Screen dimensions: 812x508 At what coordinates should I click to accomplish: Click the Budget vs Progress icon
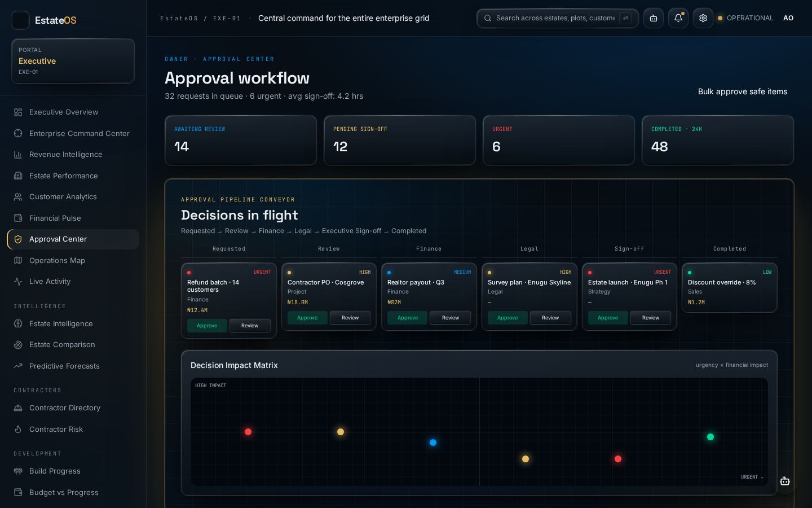pos(18,492)
